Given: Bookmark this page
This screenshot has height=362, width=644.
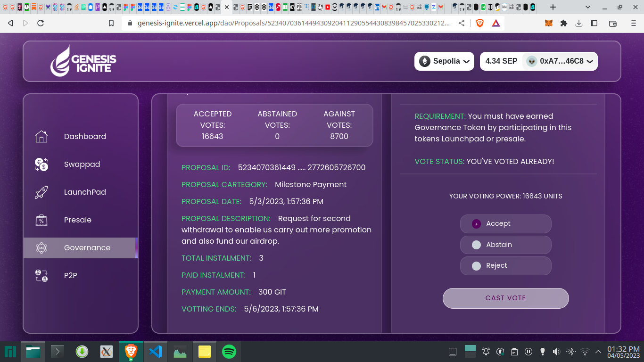Looking at the screenshot, I should pos(111,23).
